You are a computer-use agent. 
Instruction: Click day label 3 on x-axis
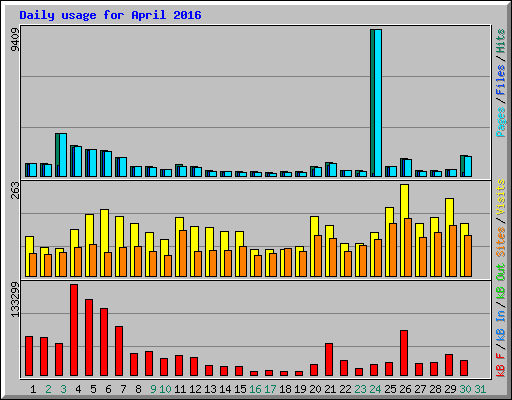click(63, 389)
